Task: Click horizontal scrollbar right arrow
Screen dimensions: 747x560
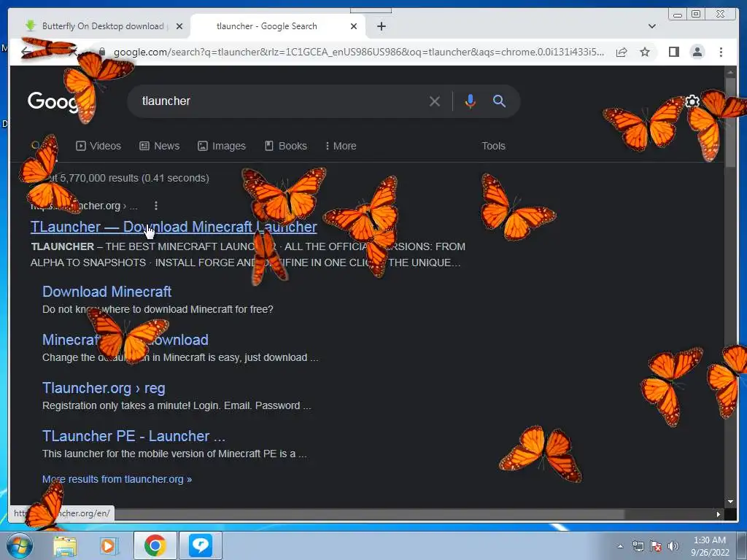Action: (x=719, y=514)
